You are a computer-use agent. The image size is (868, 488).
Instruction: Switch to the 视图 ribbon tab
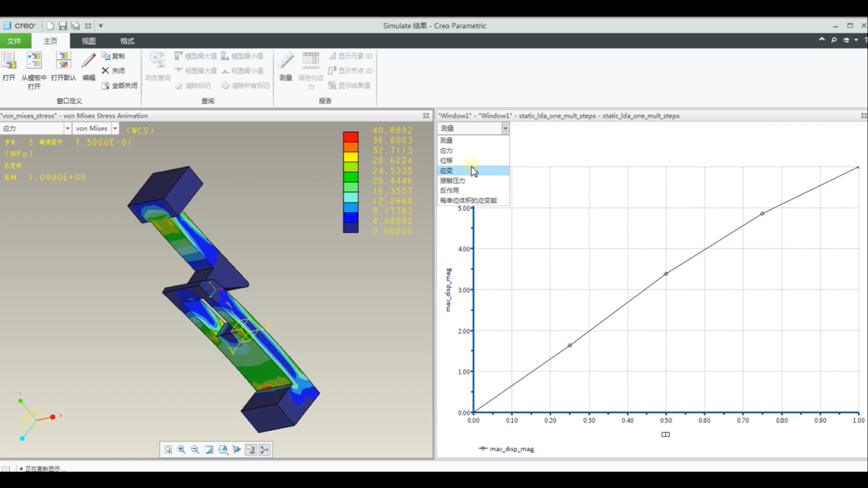88,41
